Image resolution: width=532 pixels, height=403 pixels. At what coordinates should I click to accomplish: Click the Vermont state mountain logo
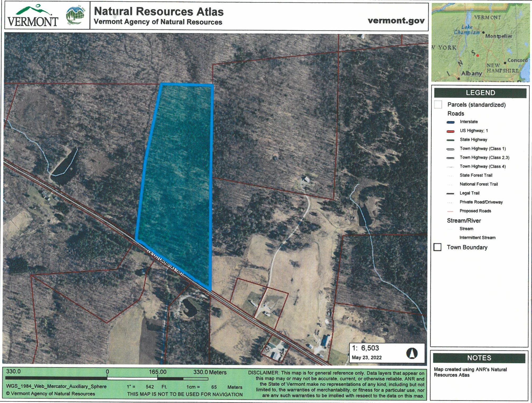33,15
